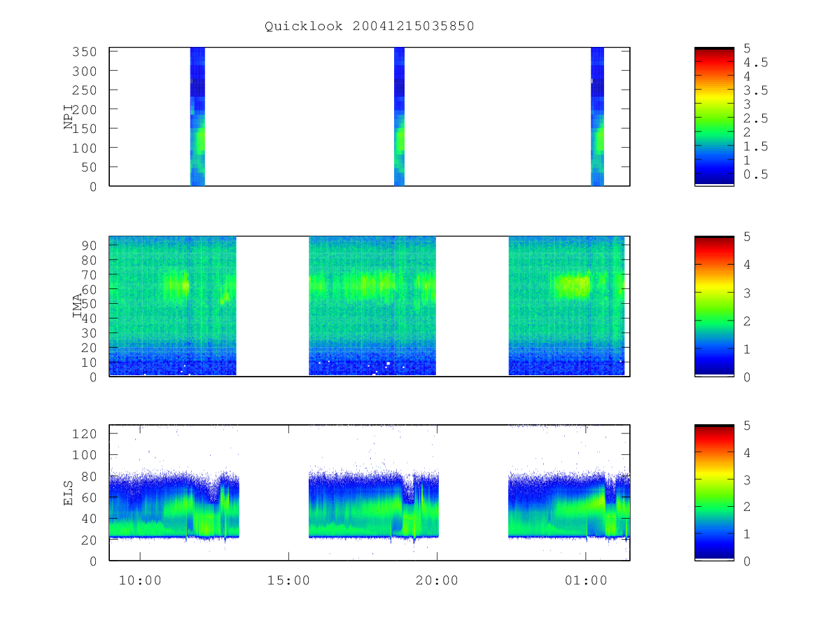Viewport: 840px width, 630px height.
Task: Click the first NPI data strip
Action: (197, 116)
